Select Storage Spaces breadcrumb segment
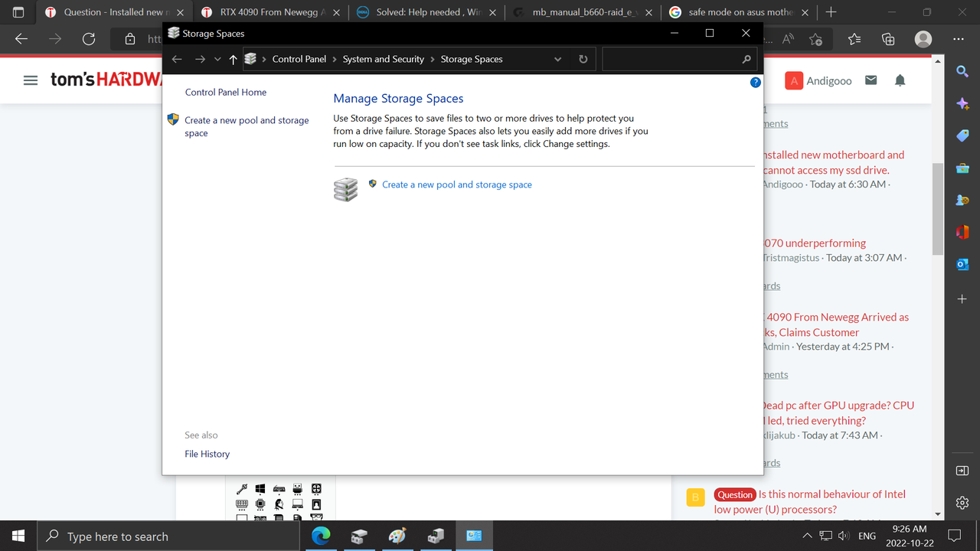Viewport: 980px width, 551px height. (472, 59)
